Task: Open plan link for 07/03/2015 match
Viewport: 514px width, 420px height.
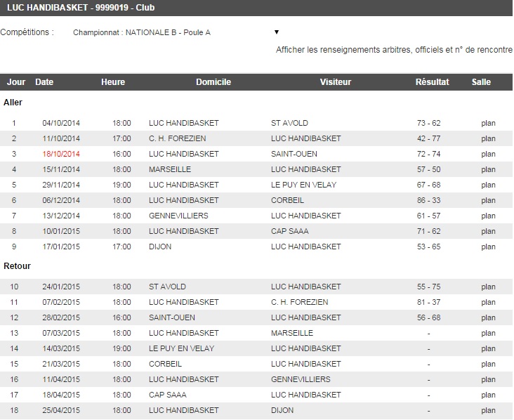Action: (488, 333)
